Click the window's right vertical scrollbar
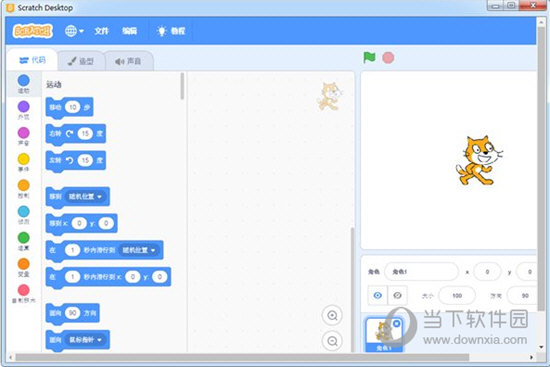This screenshot has height=367, width=550. [542, 168]
